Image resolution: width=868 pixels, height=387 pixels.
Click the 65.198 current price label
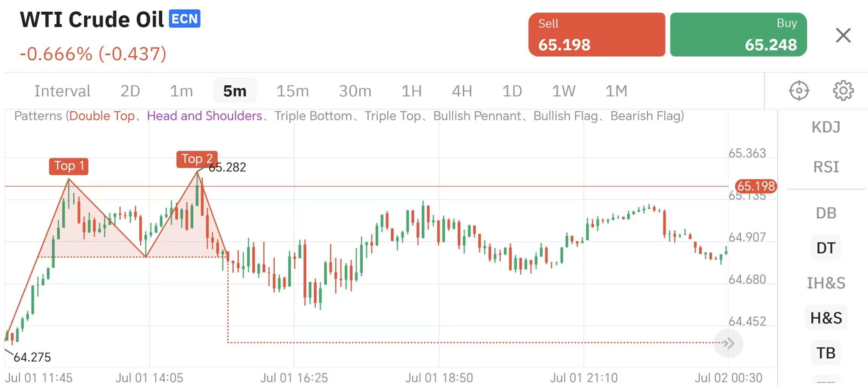coord(756,186)
